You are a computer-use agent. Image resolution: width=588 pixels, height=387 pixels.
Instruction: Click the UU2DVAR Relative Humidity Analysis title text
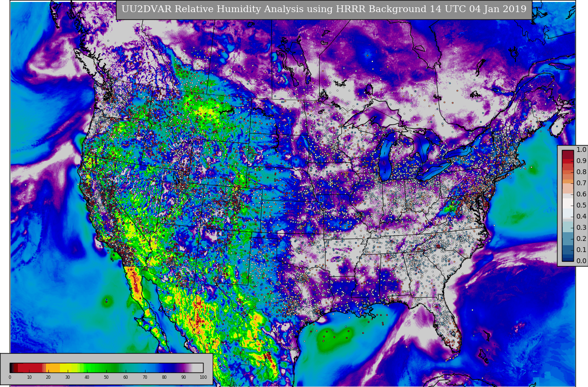pyautogui.click(x=323, y=9)
